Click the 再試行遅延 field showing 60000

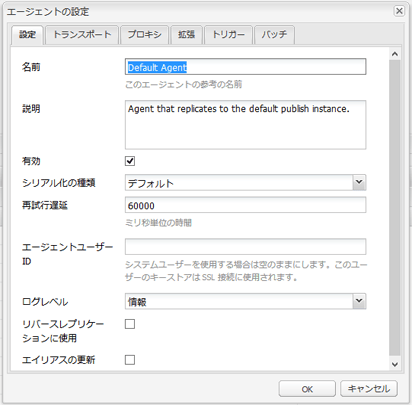coord(245,205)
